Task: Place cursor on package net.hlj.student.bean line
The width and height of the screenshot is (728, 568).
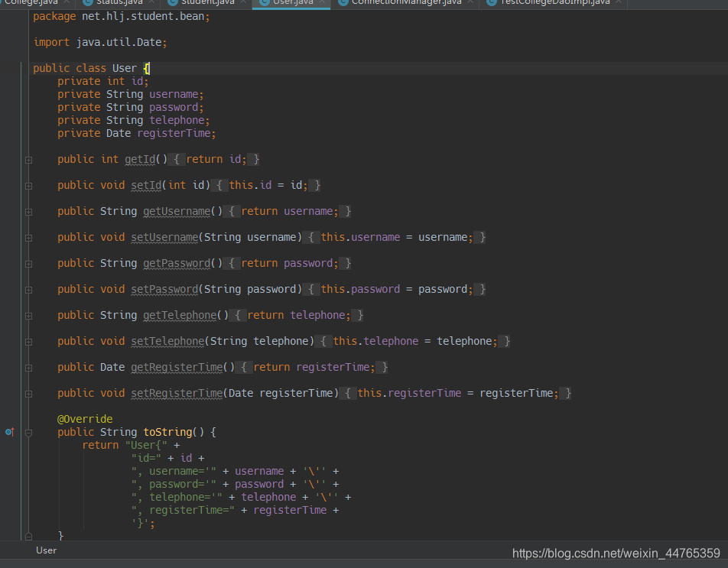Action: tap(122, 16)
